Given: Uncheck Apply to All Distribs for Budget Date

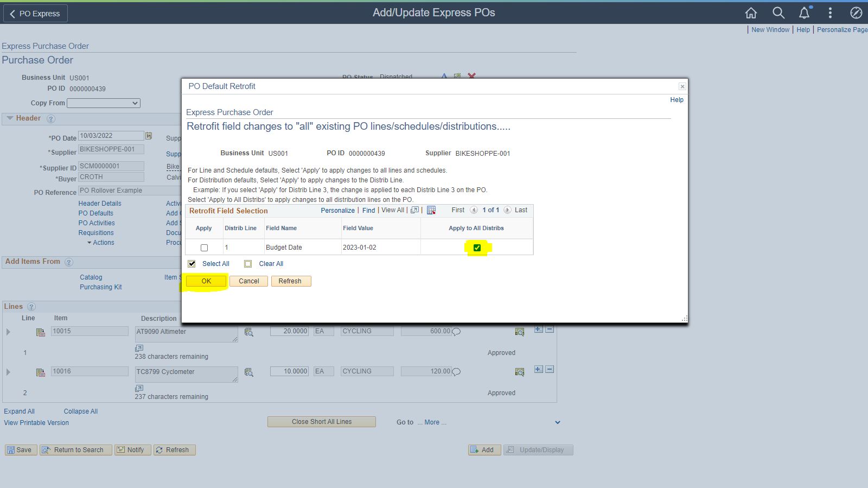Looking at the screenshot, I should [477, 248].
